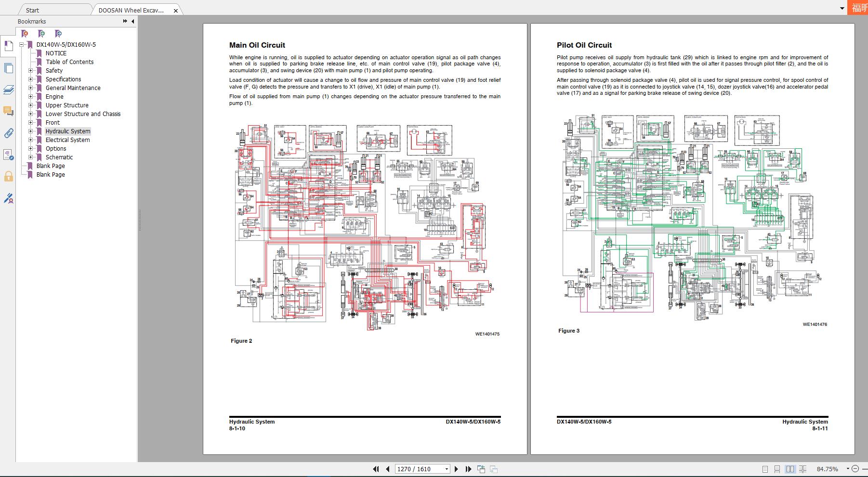Expand the Upper Structure bookmark
The width and height of the screenshot is (868, 477).
[x=31, y=105]
